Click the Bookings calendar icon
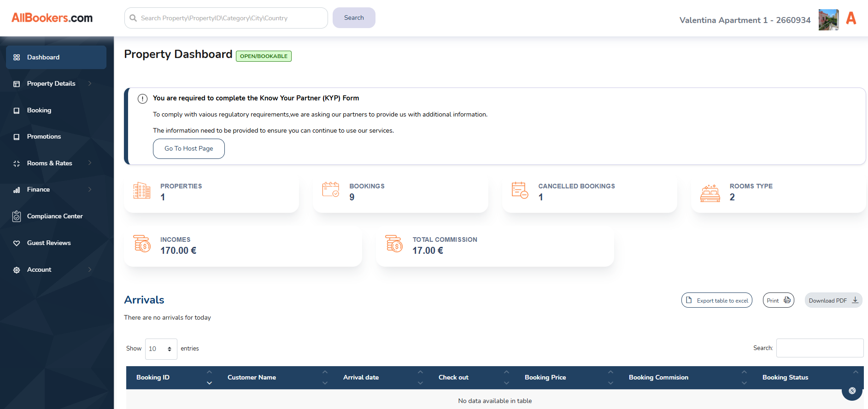The height and width of the screenshot is (409, 868). [x=331, y=189]
